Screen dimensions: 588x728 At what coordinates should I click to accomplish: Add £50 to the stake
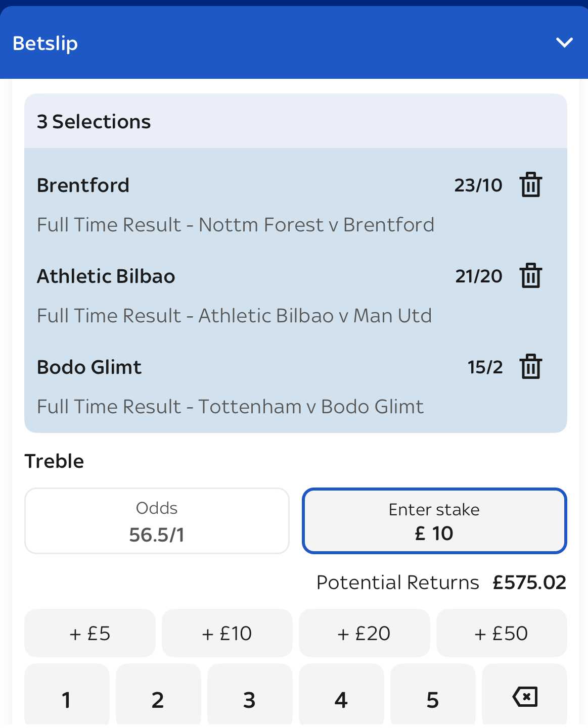point(502,633)
